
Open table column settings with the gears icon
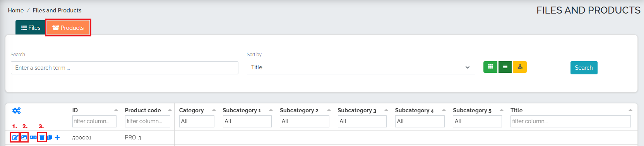click(x=16, y=111)
